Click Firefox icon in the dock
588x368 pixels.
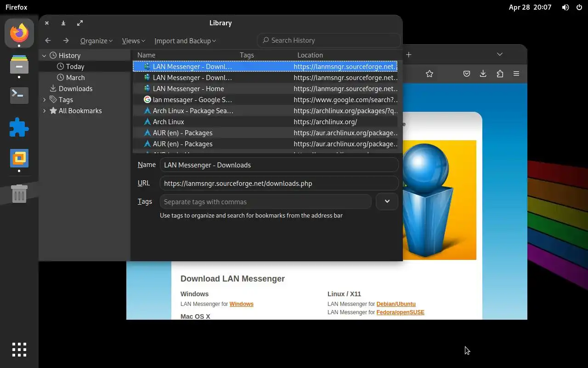click(19, 33)
